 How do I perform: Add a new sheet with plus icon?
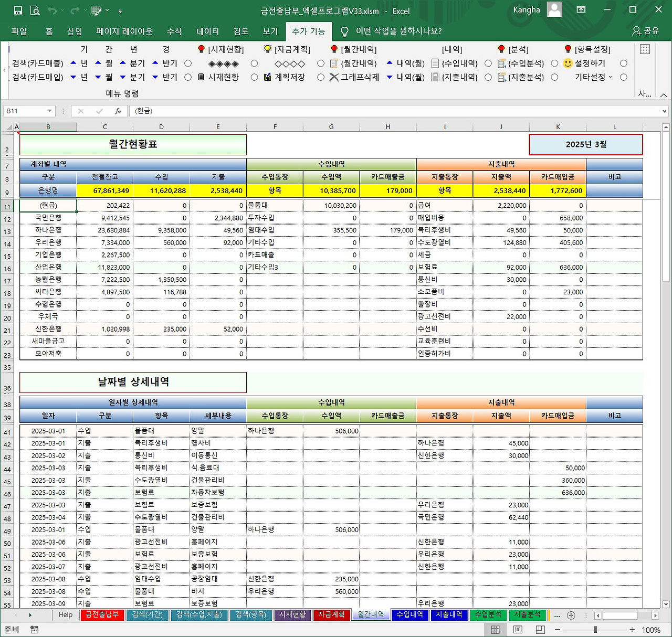(571, 615)
